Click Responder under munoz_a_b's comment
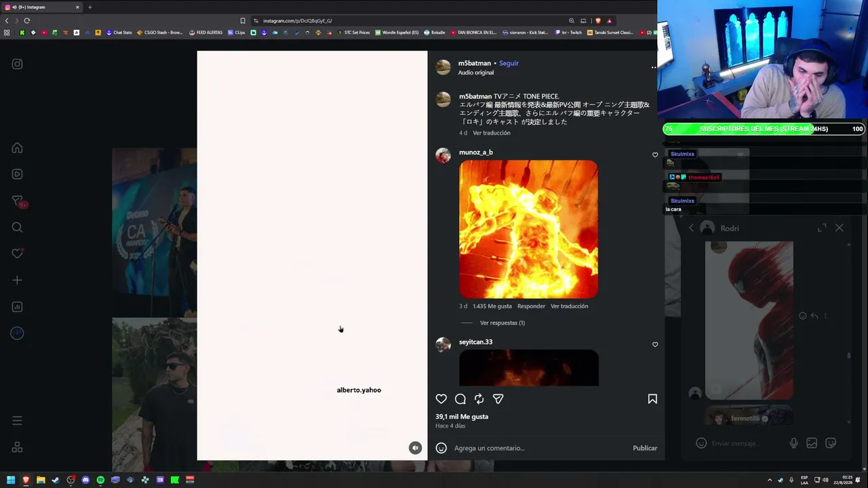 pyautogui.click(x=531, y=306)
